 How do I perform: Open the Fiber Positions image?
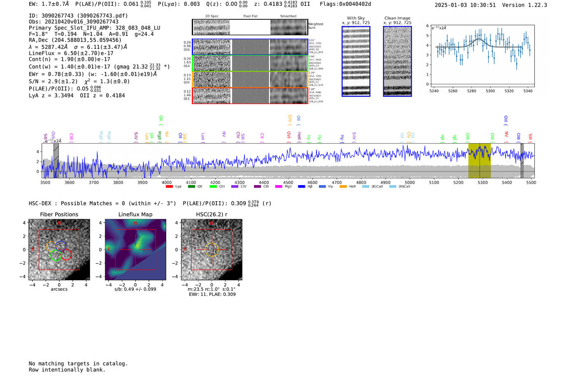pyautogui.click(x=59, y=250)
